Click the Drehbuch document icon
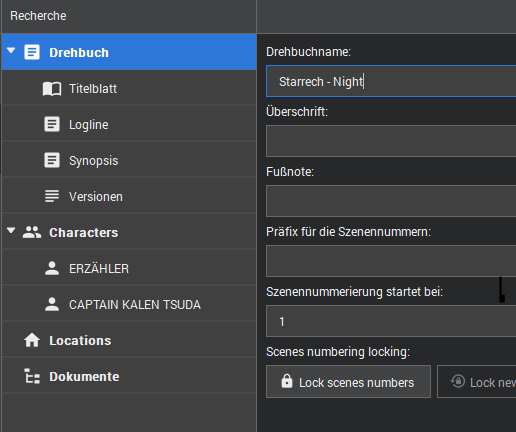Screen dimensions: 516x432 point(32,52)
